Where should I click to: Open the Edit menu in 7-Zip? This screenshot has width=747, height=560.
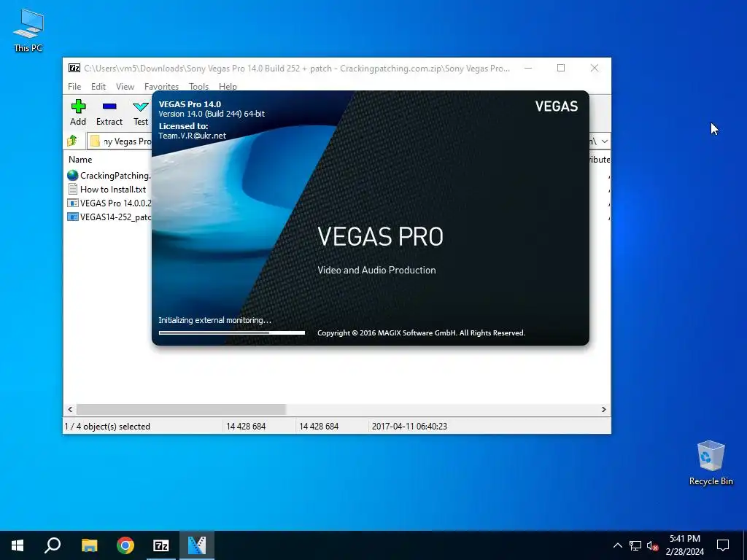(x=98, y=86)
